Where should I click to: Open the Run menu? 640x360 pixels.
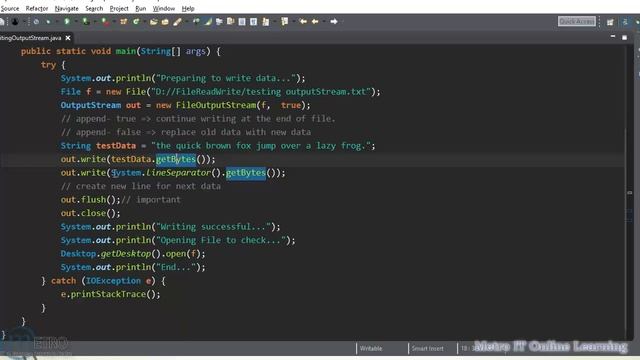coord(140,8)
